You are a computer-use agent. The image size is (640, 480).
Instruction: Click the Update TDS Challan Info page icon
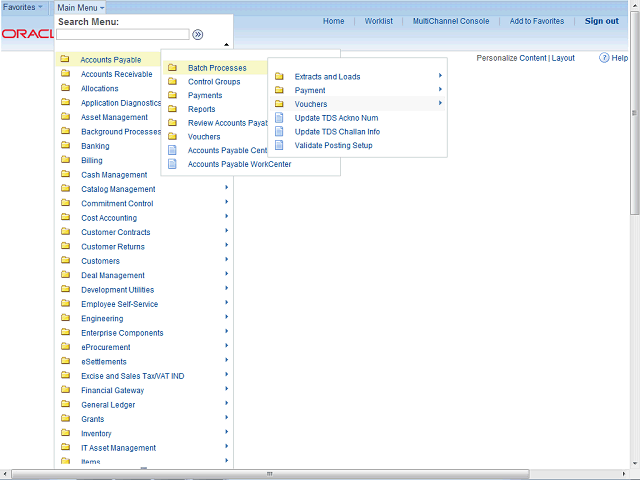[279, 132]
